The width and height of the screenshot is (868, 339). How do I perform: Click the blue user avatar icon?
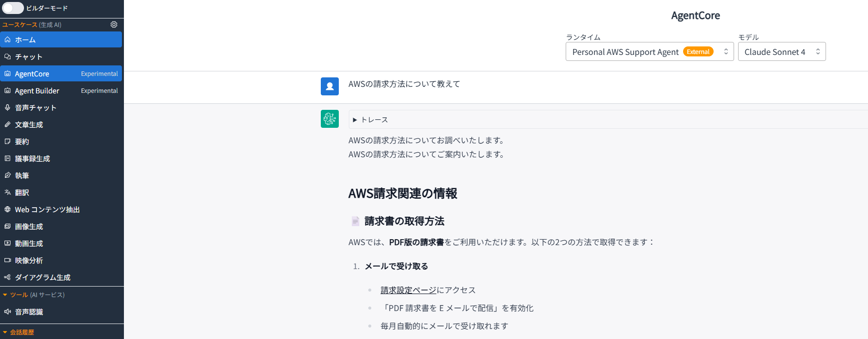click(330, 86)
